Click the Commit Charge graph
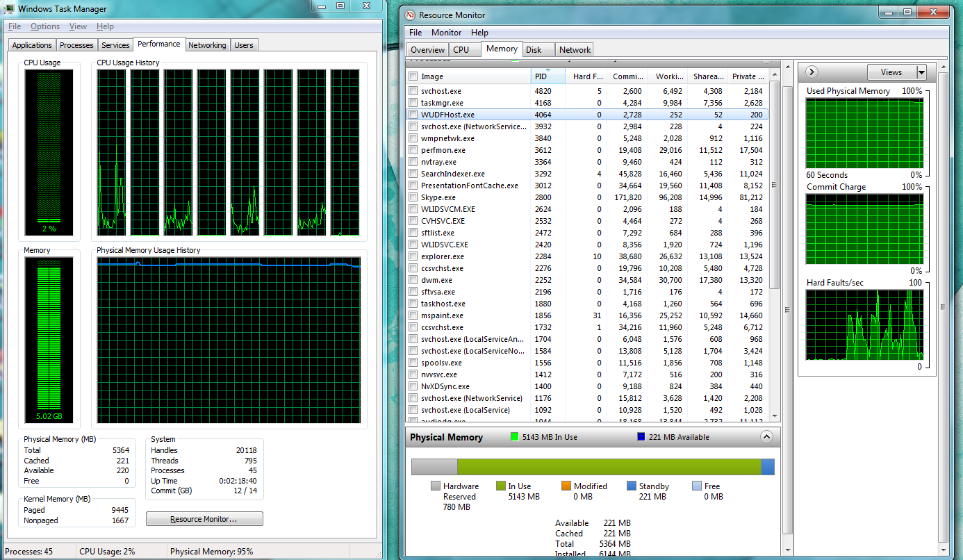The width and height of the screenshot is (963, 560). [864, 229]
